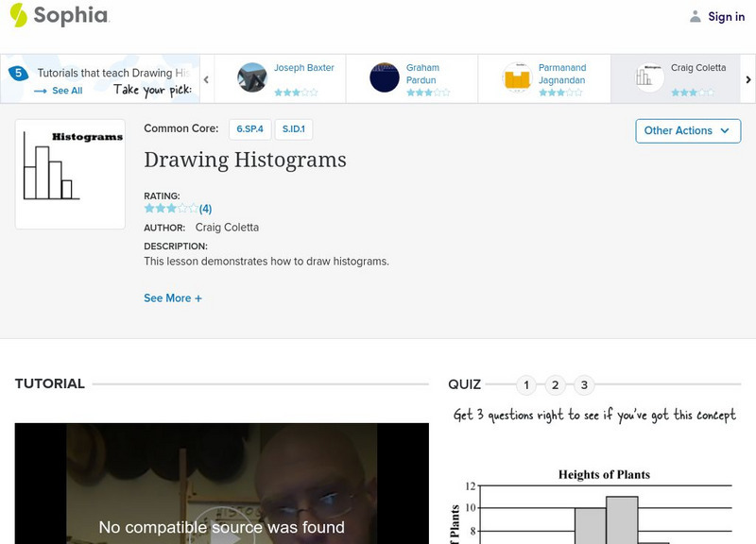Click the Sign in user icon
The image size is (756, 544).
pos(696,16)
